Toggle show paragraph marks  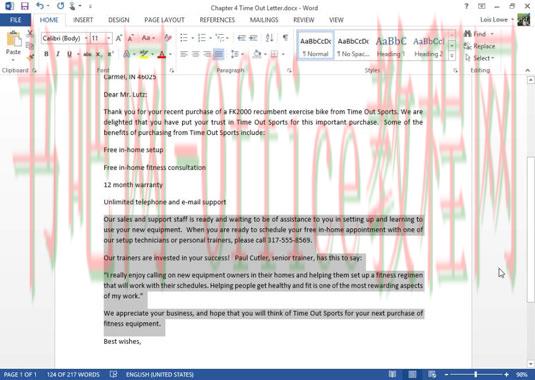pyautogui.click(x=285, y=38)
